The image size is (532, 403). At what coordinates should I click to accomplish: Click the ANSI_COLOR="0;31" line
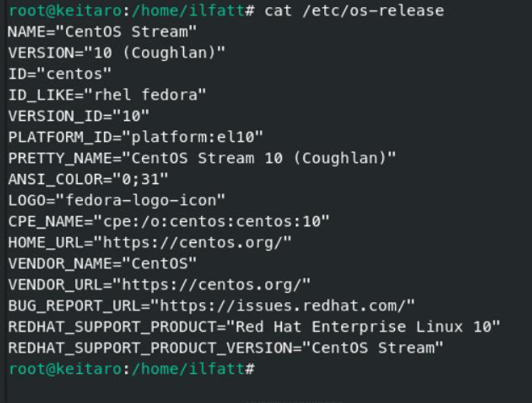tap(88, 179)
